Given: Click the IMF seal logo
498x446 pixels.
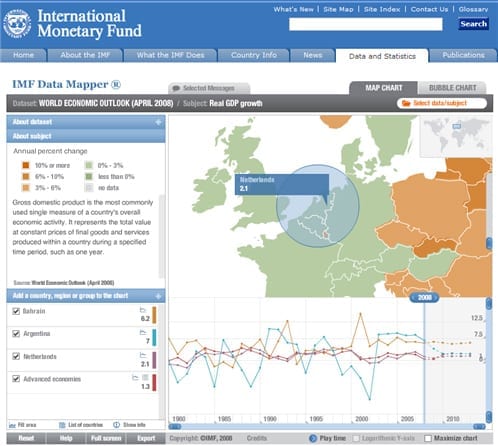Looking at the screenshot, I should (17, 24).
